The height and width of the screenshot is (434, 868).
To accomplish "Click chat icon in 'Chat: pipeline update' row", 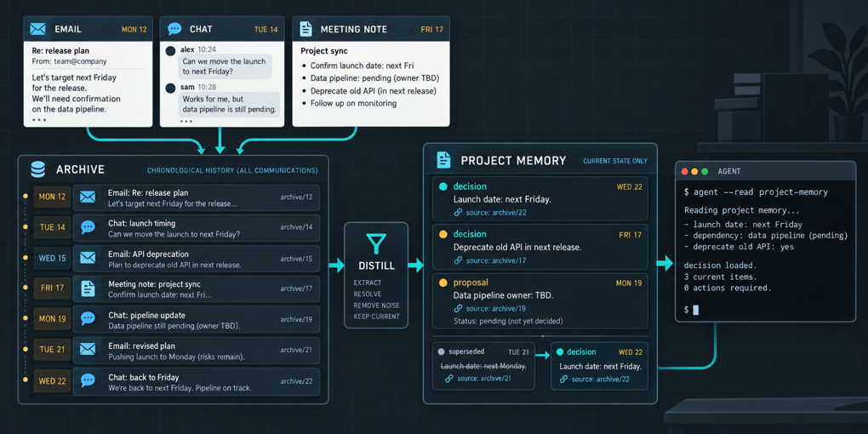I will click(88, 318).
